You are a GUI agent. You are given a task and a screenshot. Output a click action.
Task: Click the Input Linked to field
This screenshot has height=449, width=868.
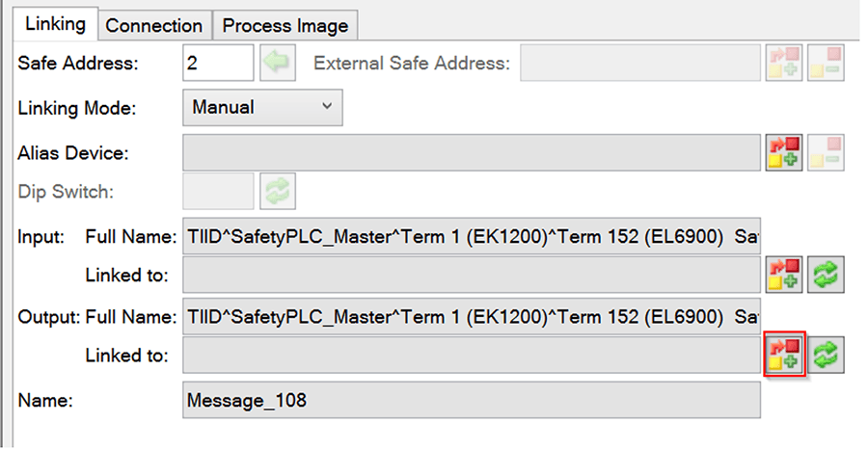click(x=472, y=275)
